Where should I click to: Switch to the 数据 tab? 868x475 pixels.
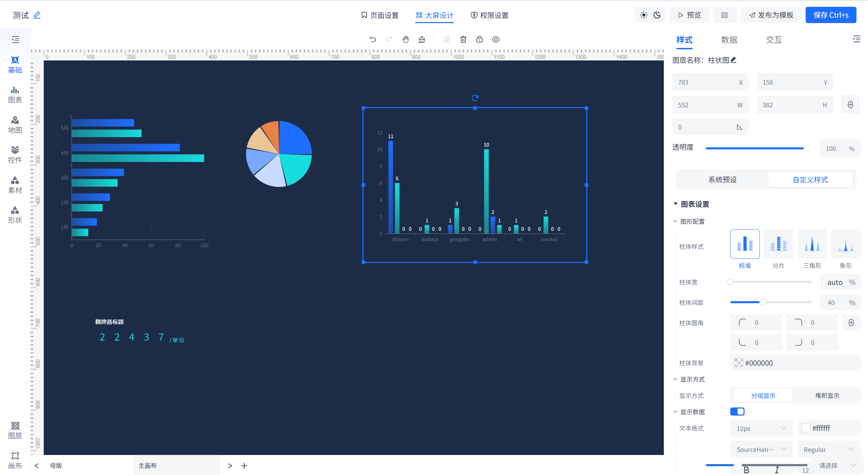[729, 40]
